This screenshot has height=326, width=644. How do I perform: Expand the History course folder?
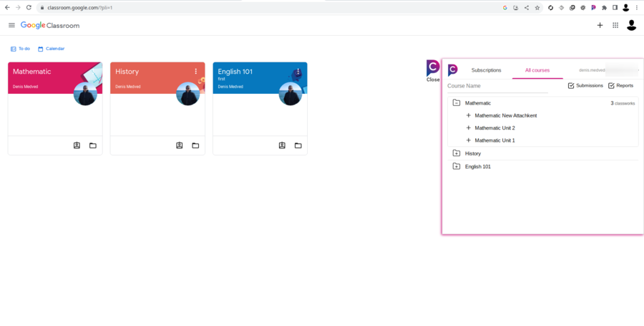point(456,153)
